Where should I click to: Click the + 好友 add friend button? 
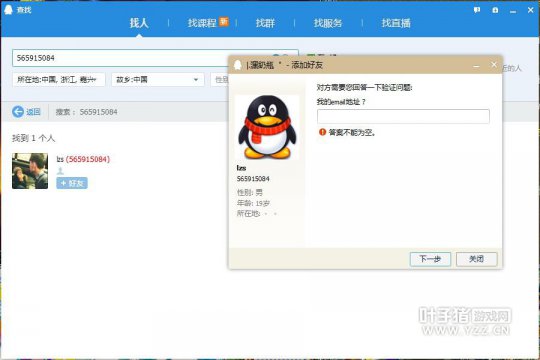click(x=72, y=183)
